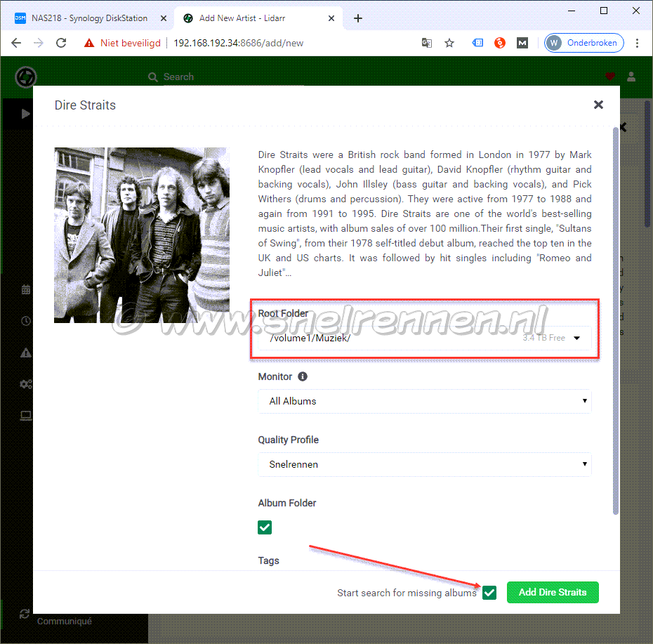653x644 pixels.
Task: Click the Tags label
Action: 269,560
